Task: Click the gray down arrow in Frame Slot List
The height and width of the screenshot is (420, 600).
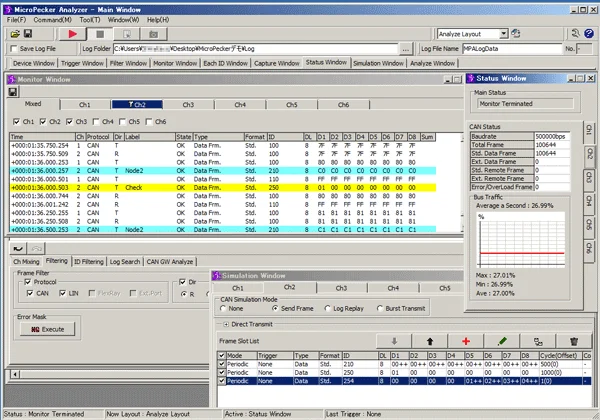Action: coord(393,342)
